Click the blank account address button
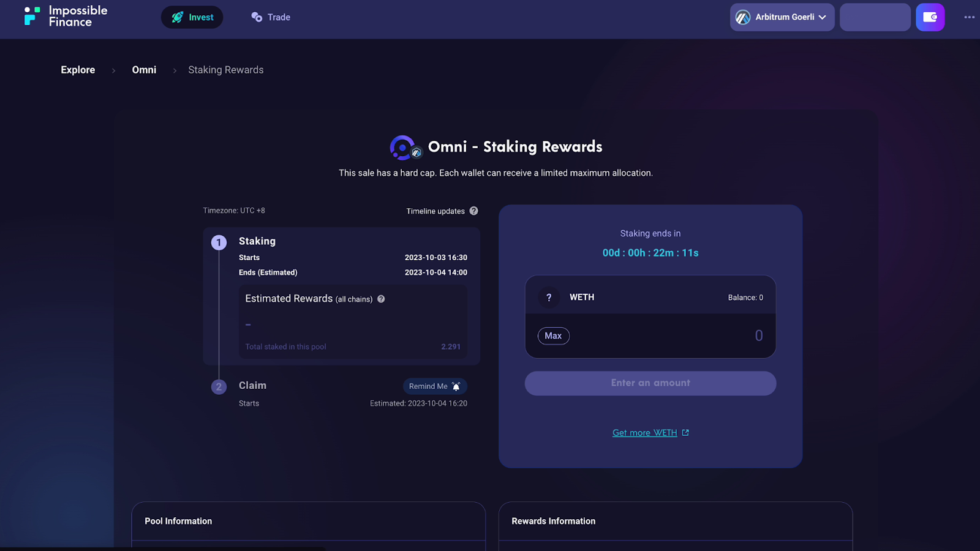This screenshot has height=551, width=980. [x=875, y=17]
